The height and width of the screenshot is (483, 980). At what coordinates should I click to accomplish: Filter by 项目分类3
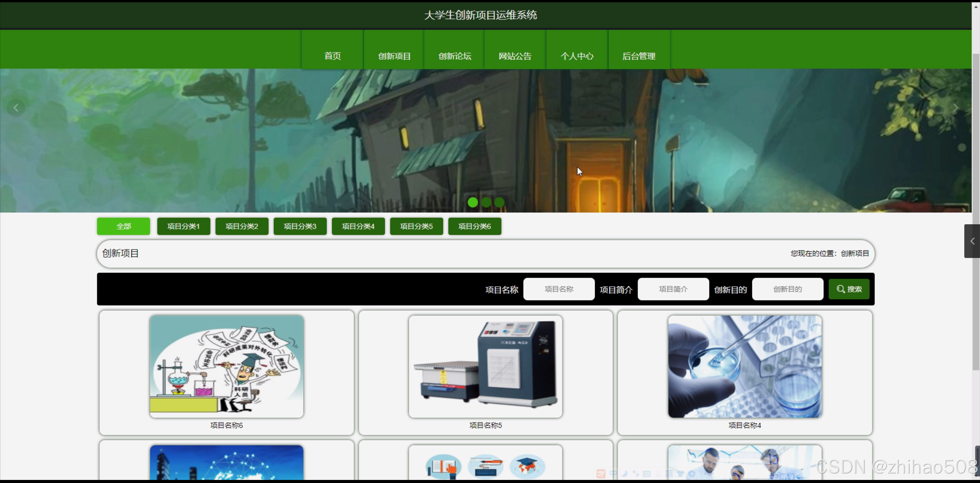pyautogui.click(x=300, y=226)
